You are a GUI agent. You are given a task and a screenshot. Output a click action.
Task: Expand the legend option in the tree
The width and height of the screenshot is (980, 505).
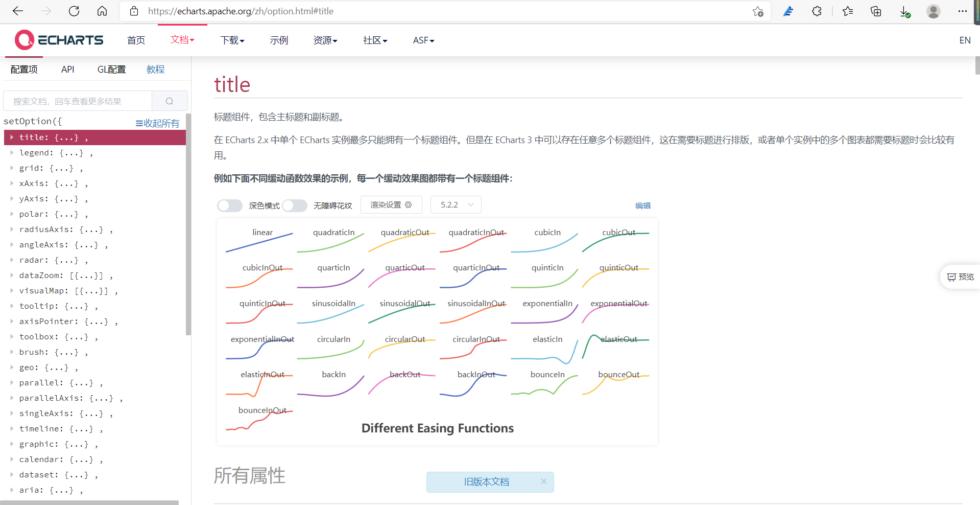(12, 152)
